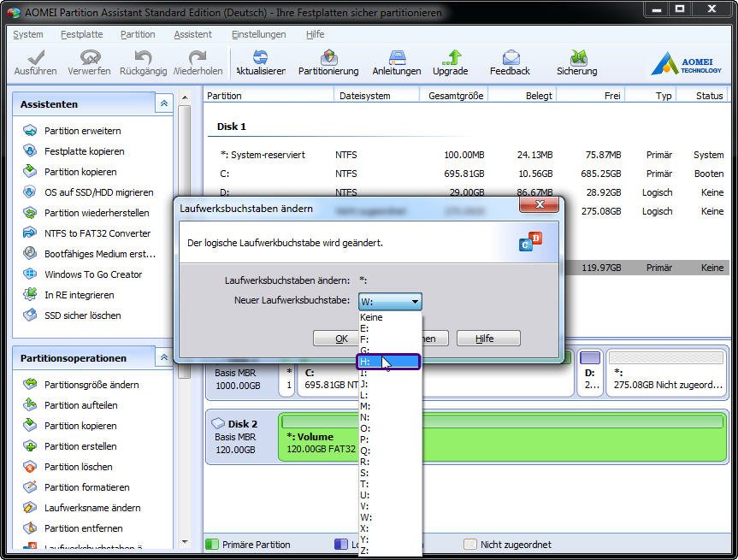Viewport: 738px width, 560px height.
Task: Click the Verwerfen toolbar icon
Action: tap(90, 62)
